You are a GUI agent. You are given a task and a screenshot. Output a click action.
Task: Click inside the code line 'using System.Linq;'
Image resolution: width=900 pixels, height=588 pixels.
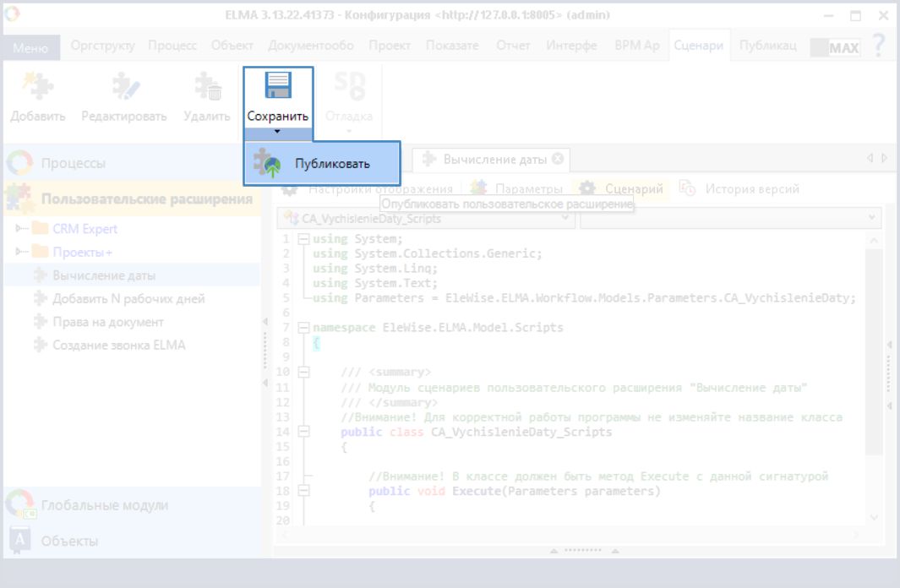(x=374, y=269)
